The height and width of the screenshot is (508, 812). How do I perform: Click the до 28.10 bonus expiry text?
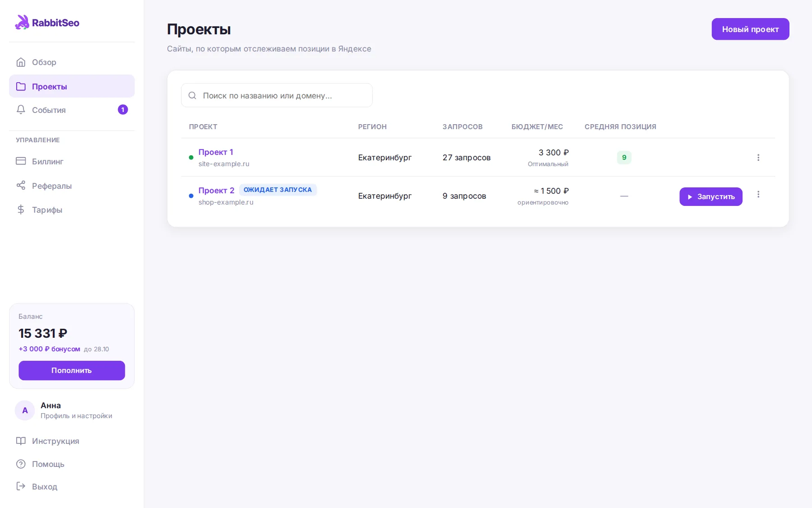point(97,349)
